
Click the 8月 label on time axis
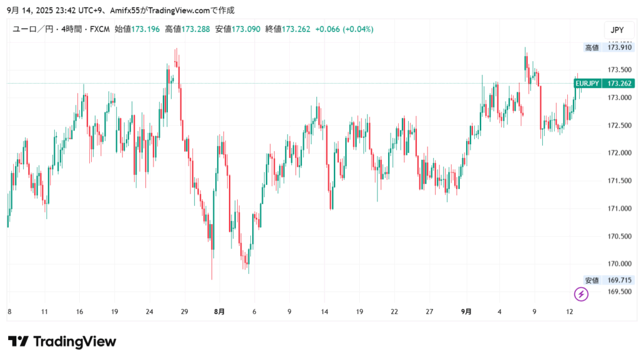tap(219, 312)
